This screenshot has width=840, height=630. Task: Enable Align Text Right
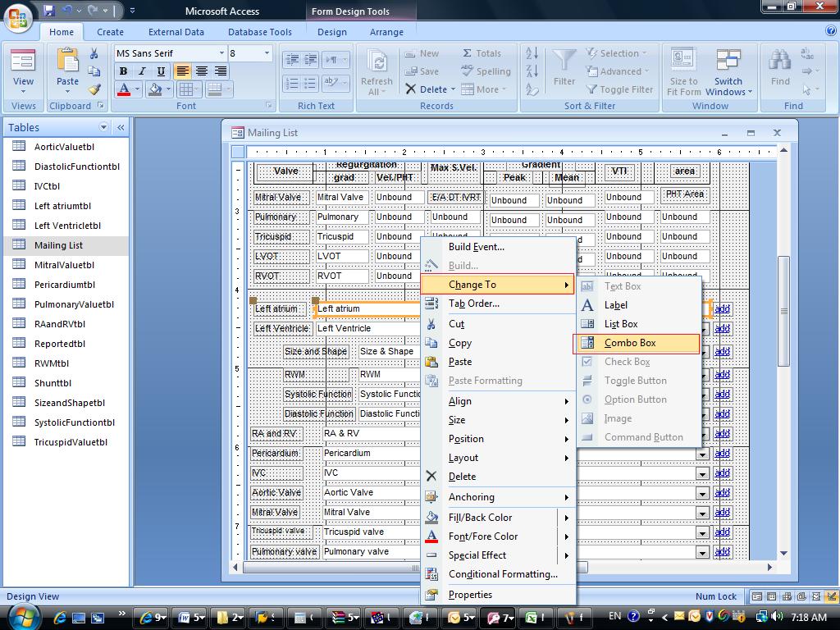point(220,71)
